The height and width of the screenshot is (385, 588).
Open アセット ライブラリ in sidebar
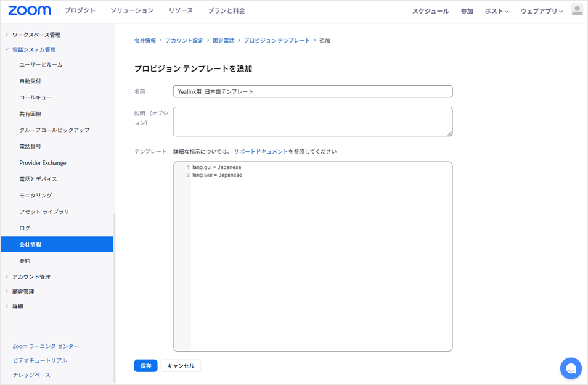(44, 212)
